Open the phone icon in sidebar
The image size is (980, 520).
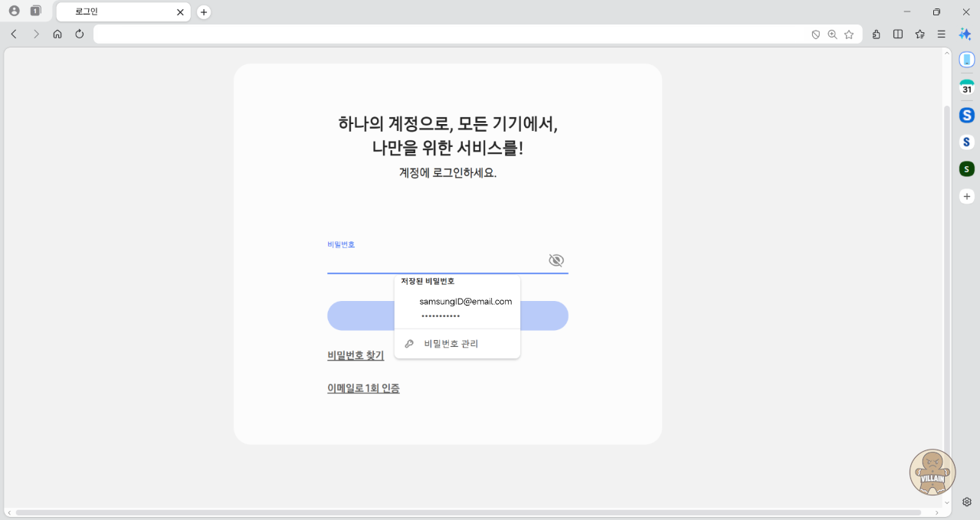[x=967, y=60]
